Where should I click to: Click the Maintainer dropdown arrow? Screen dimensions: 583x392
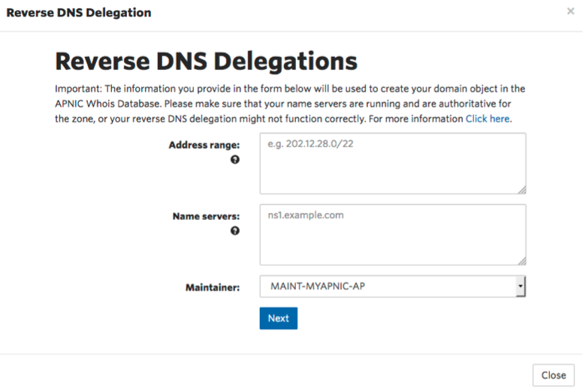click(x=520, y=286)
